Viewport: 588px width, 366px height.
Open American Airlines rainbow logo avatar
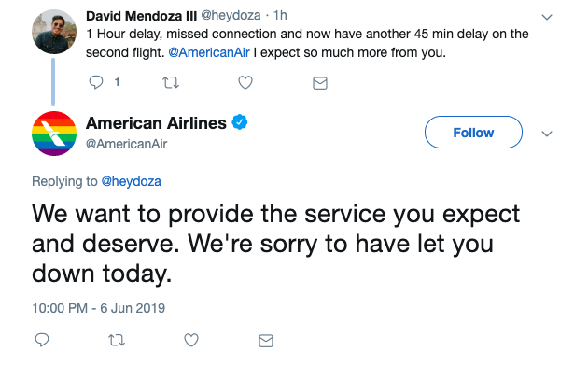coord(54,134)
